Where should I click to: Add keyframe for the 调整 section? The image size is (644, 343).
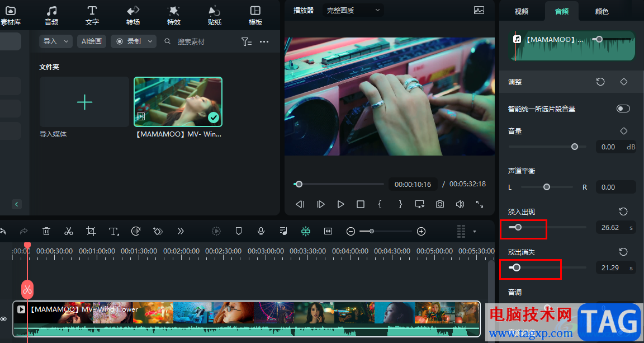point(624,82)
